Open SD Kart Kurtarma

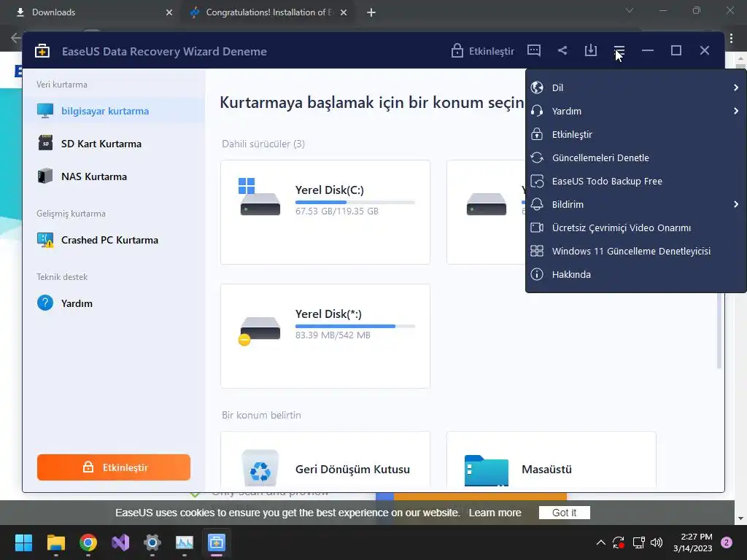click(114, 144)
